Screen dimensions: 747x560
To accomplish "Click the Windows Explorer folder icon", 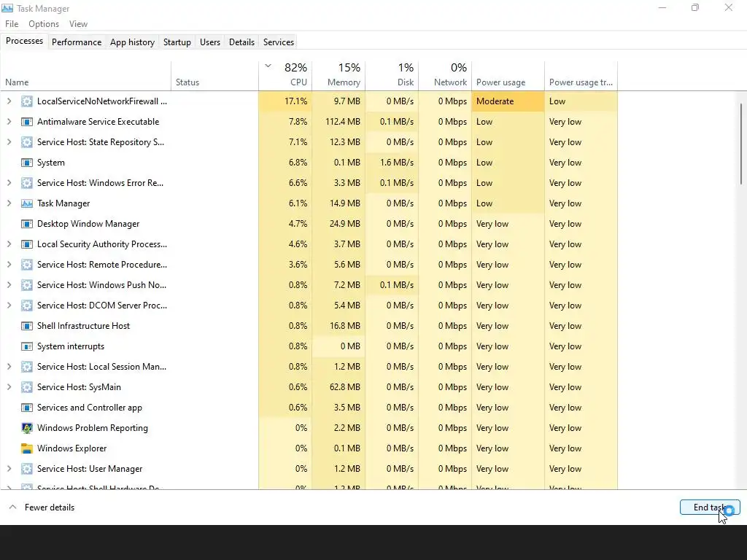I will click(27, 448).
